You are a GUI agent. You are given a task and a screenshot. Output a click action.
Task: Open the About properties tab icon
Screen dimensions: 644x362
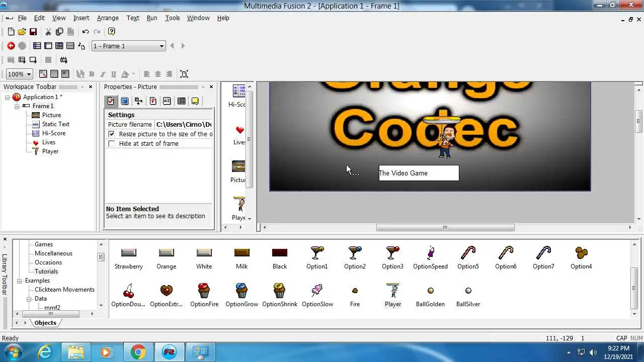click(x=195, y=101)
